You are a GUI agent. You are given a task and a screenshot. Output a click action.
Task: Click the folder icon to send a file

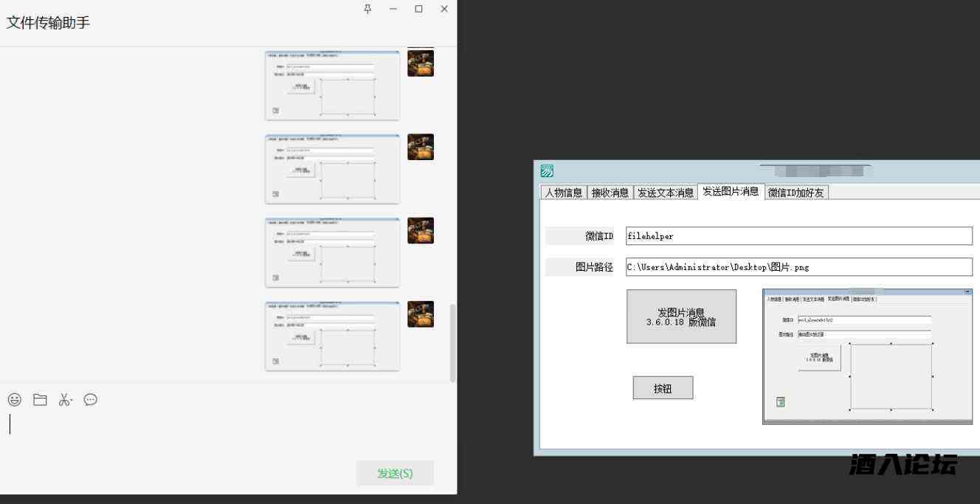(x=39, y=399)
